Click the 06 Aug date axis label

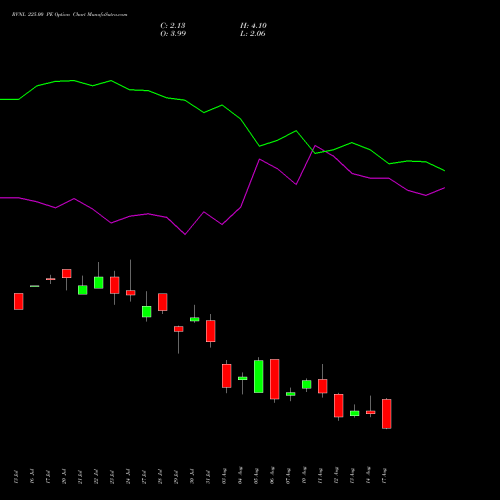pyautogui.click(x=272, y=475)
